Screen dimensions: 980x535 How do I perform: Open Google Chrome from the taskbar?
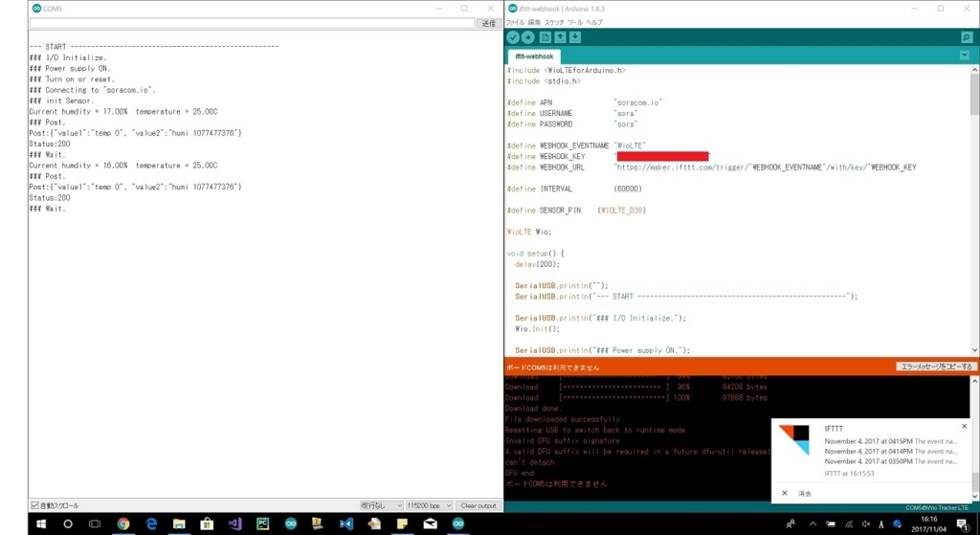click(x=123, y=524)
